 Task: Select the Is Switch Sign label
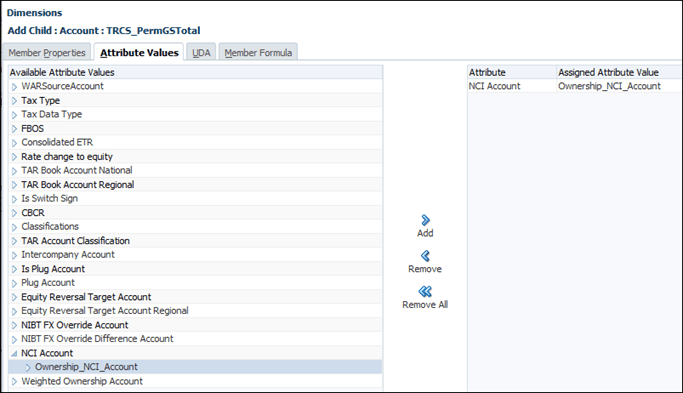(50, 199)
